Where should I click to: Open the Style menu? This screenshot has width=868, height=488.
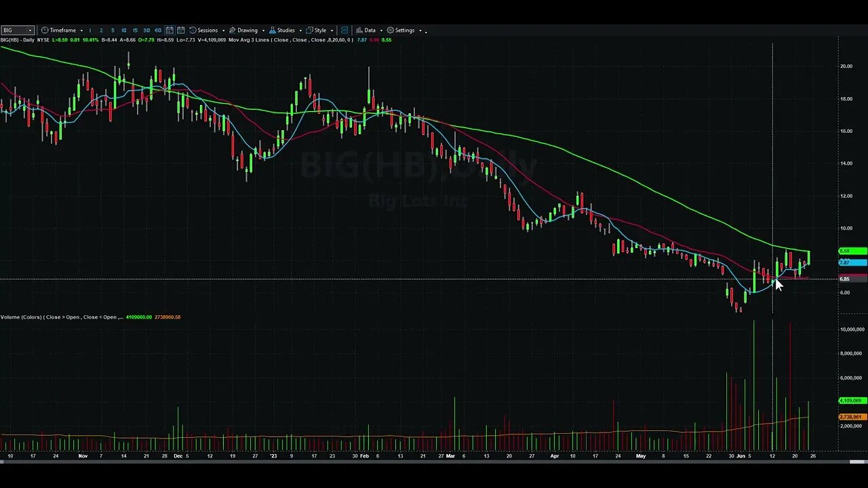316,30
